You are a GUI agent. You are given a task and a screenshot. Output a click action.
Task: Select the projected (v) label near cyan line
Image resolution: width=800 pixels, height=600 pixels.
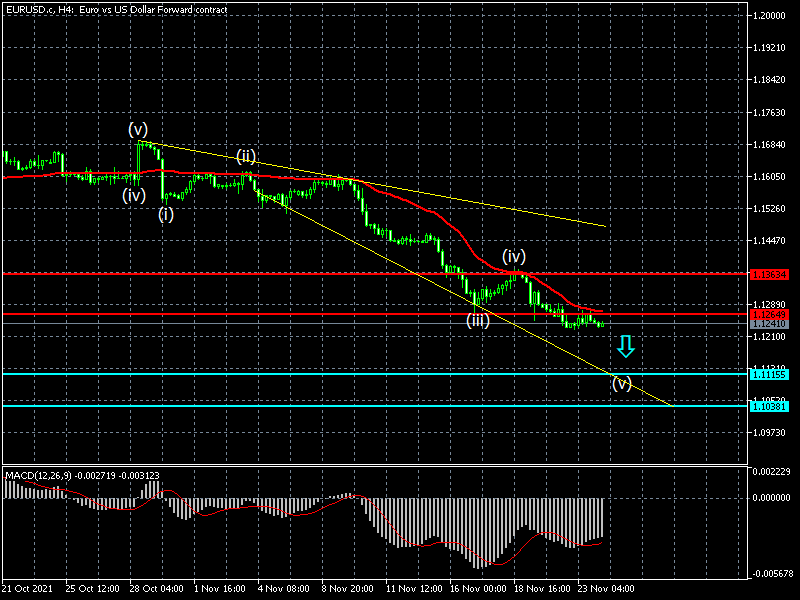(622, 383)
